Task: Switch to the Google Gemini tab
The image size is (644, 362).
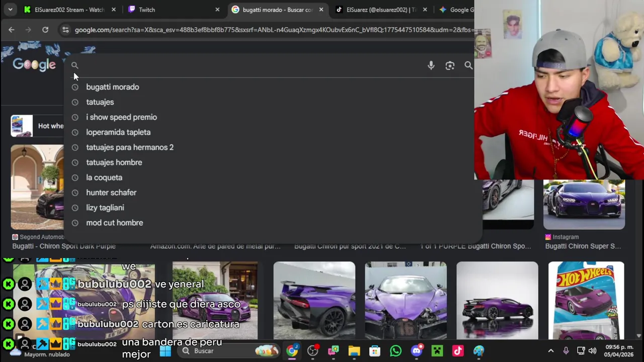Action: click(455, 10)
